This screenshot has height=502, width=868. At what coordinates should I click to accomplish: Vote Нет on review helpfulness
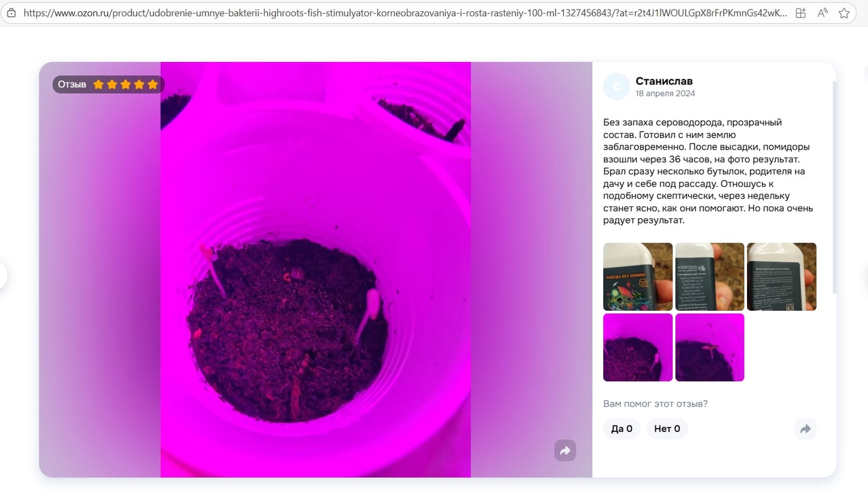coord(667,429)
